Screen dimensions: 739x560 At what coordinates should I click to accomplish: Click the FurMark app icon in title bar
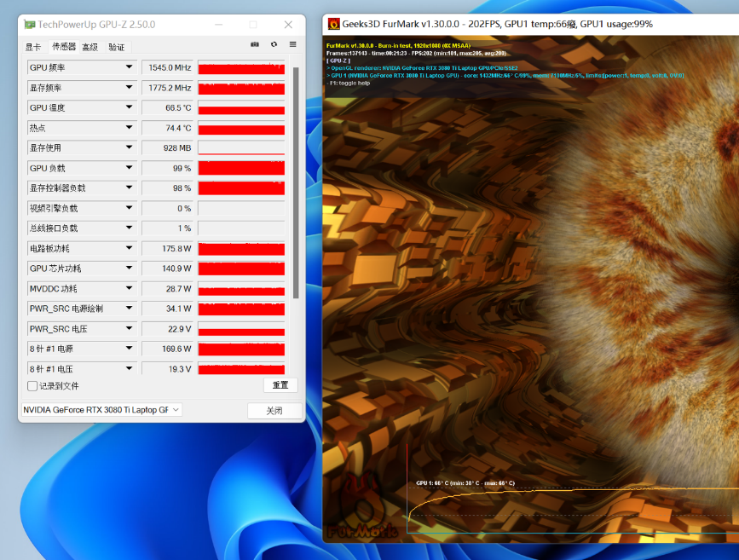pos(333,24)
